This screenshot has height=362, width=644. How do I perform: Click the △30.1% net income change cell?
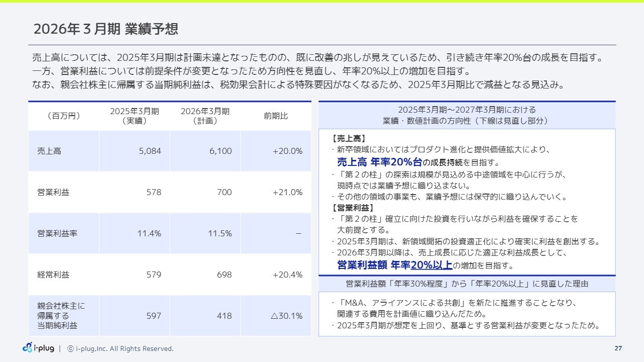286,316
